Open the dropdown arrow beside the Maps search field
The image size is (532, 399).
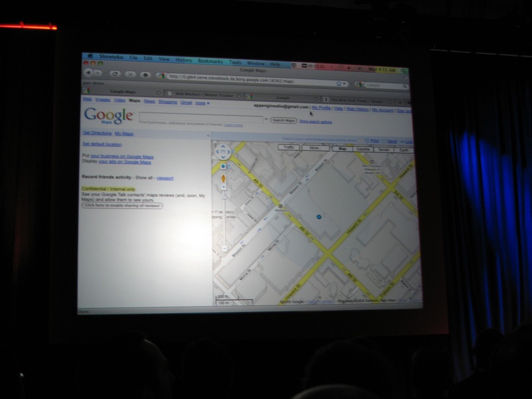coord(267,120)
